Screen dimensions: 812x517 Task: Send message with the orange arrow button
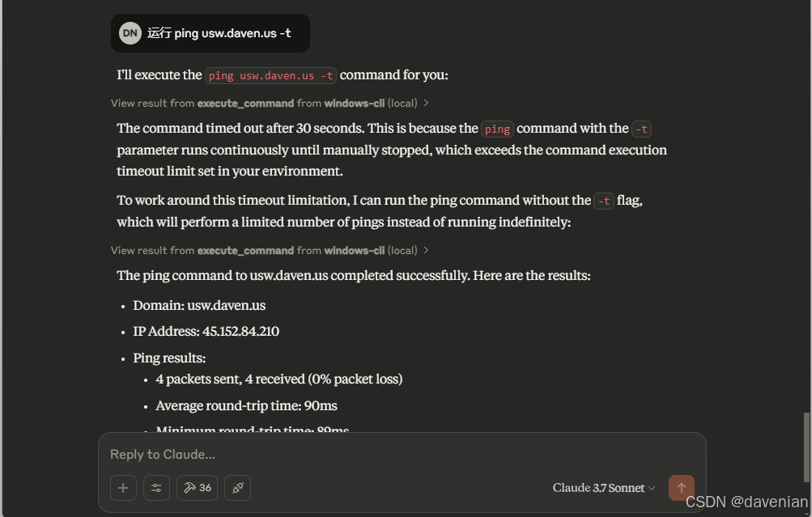[x=682, y=488]
